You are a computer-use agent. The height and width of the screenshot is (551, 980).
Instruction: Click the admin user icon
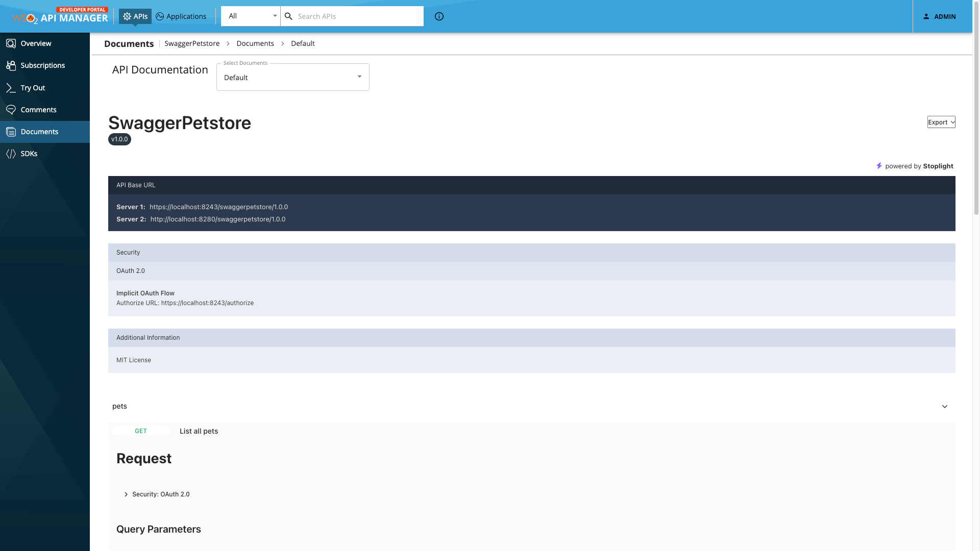926,16
